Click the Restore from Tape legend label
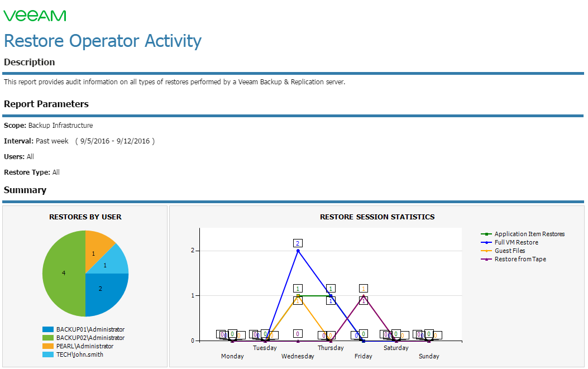The width and height of the screenshot is (588, 369). tap(520, 259)
